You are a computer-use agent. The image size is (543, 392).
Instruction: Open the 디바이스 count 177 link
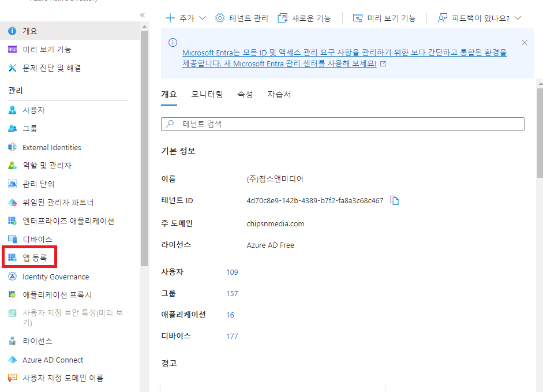[x=232, y=336]
